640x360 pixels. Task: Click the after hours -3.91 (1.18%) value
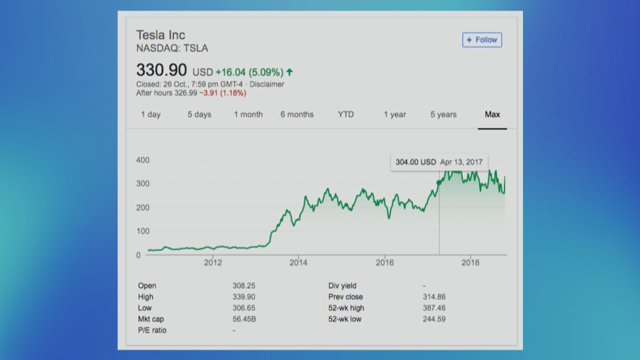(223, 93)
